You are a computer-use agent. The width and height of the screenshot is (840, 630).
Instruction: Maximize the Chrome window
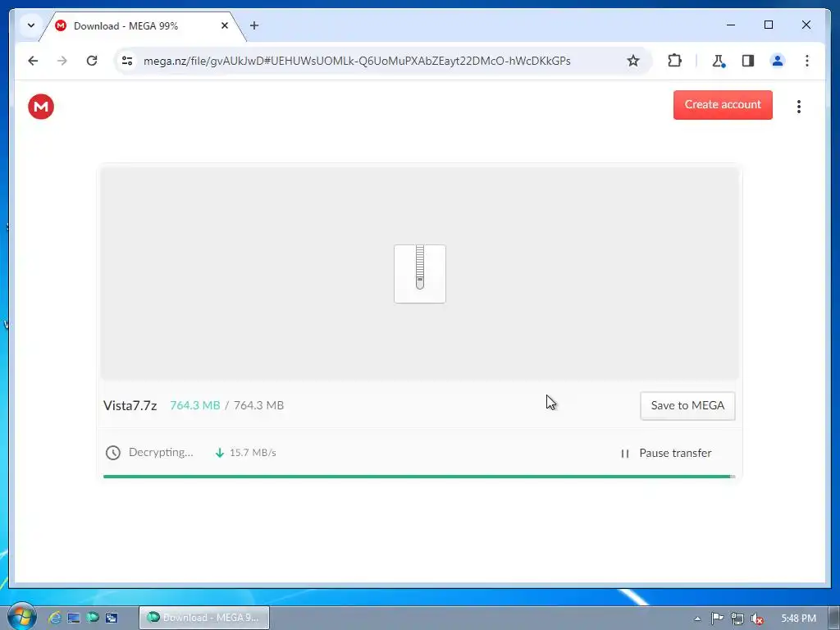(768, 25)
